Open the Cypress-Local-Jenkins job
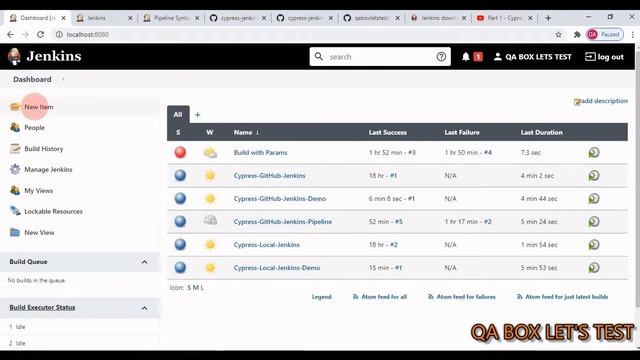 click(267, 245)
